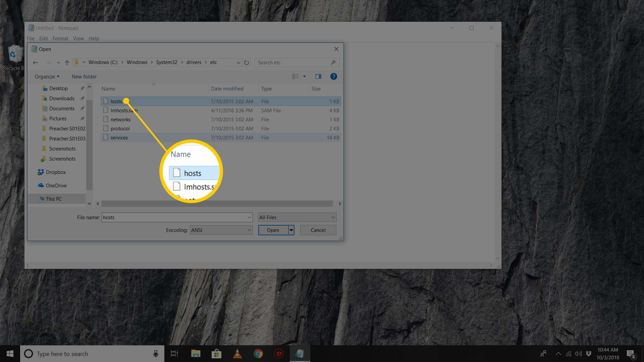The width and height of the screenshot is (644, 362).
Task: Click the Windows Search taskbar button
Action: pos(28,354)
